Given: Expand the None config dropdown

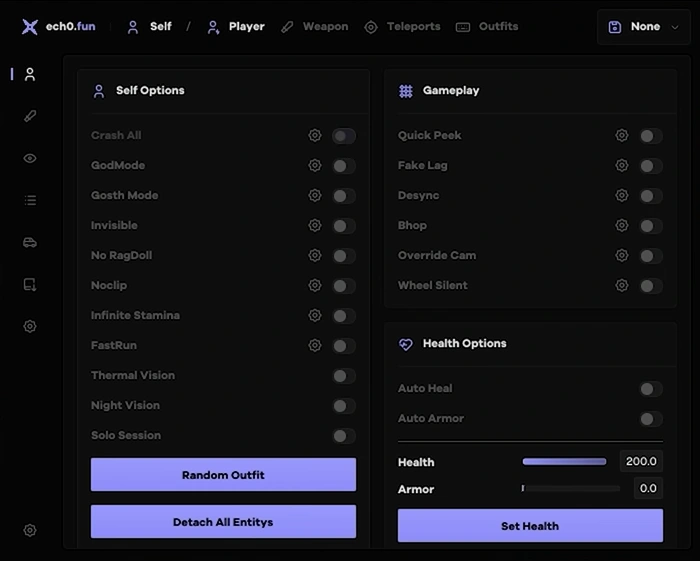Looking at the screenshot, I should (x=644, y=27).
